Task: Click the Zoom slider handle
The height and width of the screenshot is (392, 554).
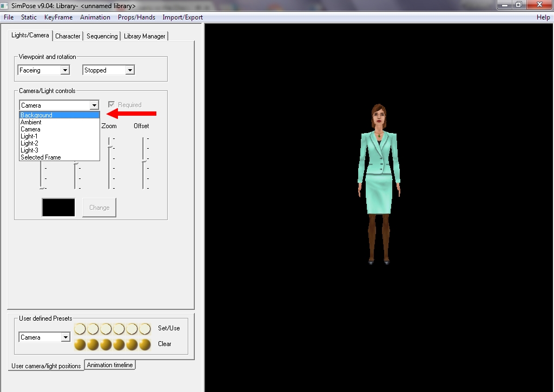Action: tap(109, 147)
